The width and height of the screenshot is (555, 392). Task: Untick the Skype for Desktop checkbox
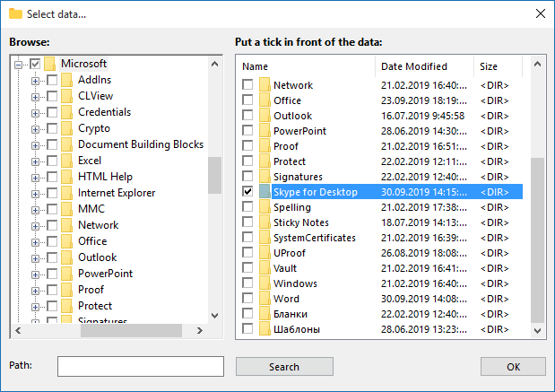(x=247, y=192)
